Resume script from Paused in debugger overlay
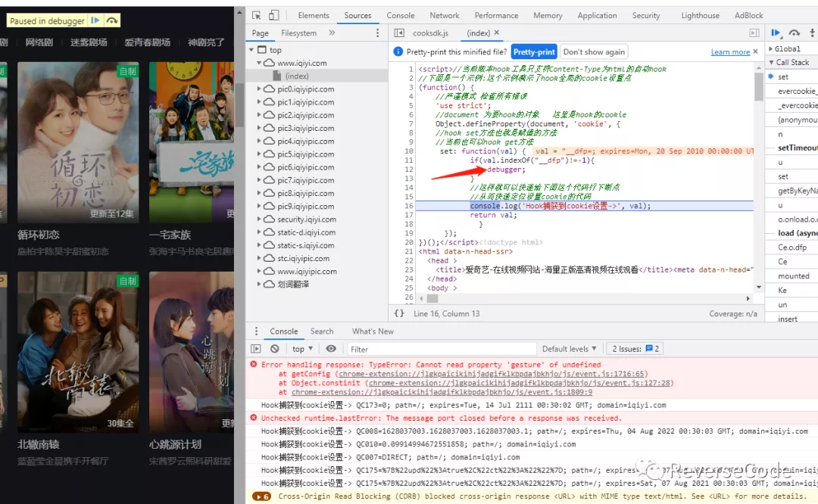Screen dimensions: 818x504 [x=95, y=21]
